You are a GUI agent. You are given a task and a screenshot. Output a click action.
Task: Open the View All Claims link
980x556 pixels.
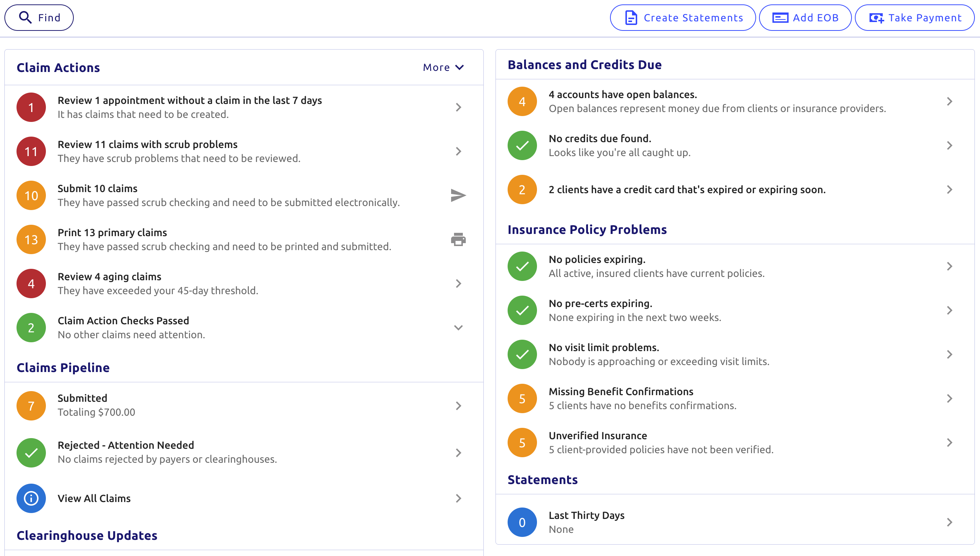pyautogui.click(x=94, y=498)
